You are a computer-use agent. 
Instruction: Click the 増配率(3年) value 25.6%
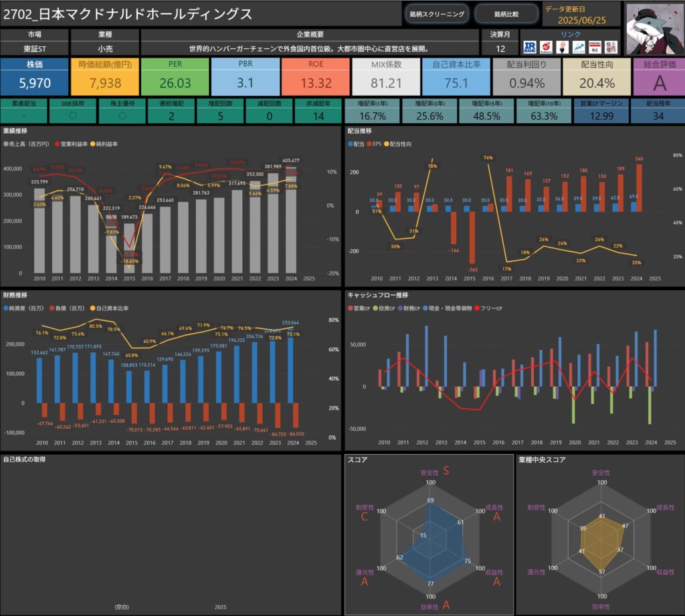(x=430, y=116)
